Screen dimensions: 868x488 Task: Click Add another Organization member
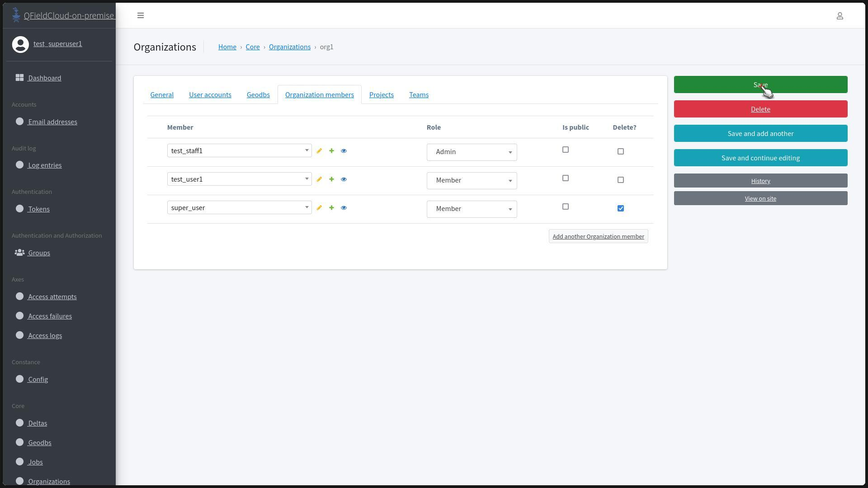[598, 236]
